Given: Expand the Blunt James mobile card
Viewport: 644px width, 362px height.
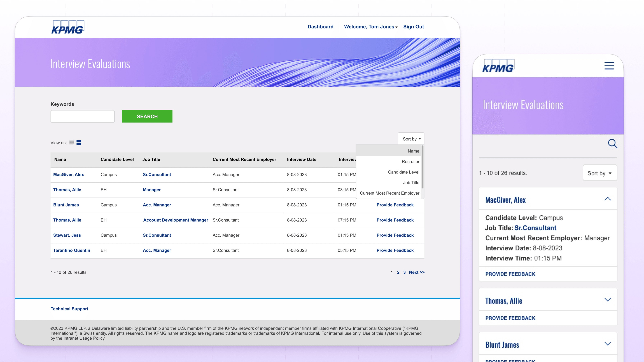Looking at the screenshot, I should click(x=608, y=344).
